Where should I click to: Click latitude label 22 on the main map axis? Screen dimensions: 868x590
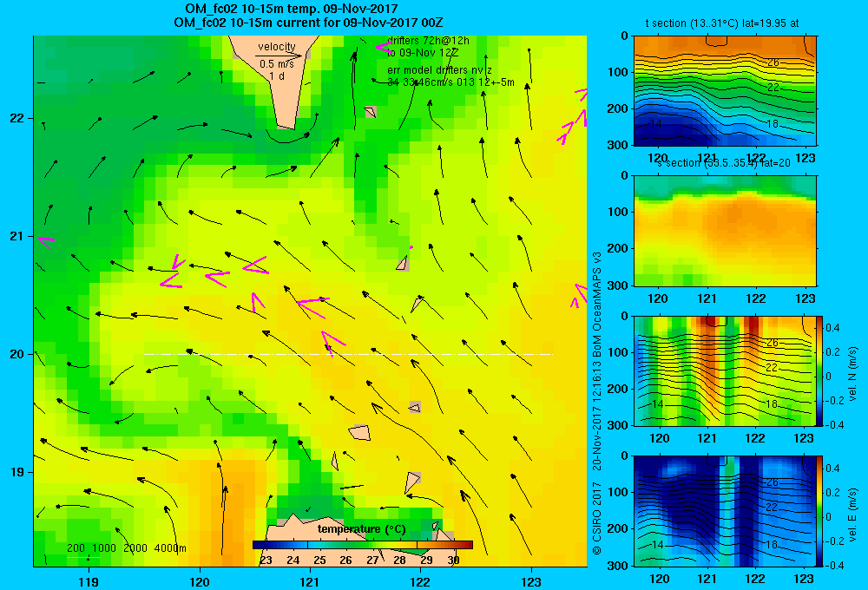coord(17,119)
